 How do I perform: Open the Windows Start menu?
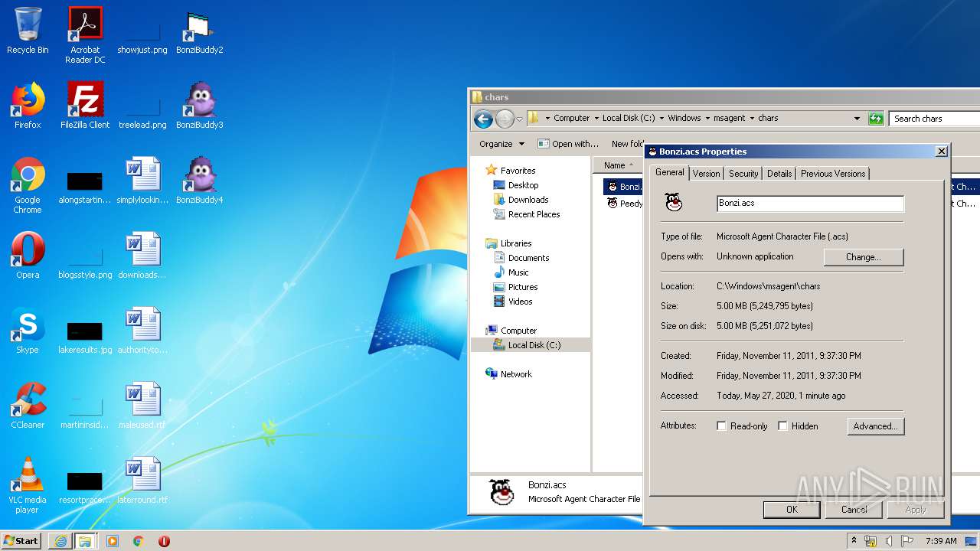pos(21,541)
